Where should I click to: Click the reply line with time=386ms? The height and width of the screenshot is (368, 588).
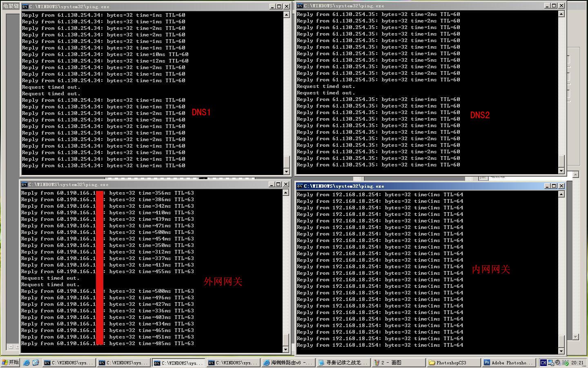pos(107,200)
